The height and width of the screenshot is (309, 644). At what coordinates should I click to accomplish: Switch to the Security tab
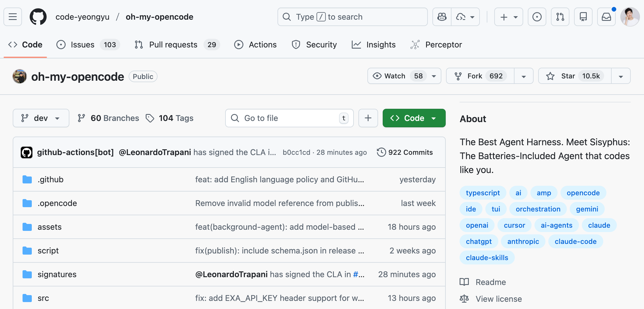click(314, 45)
